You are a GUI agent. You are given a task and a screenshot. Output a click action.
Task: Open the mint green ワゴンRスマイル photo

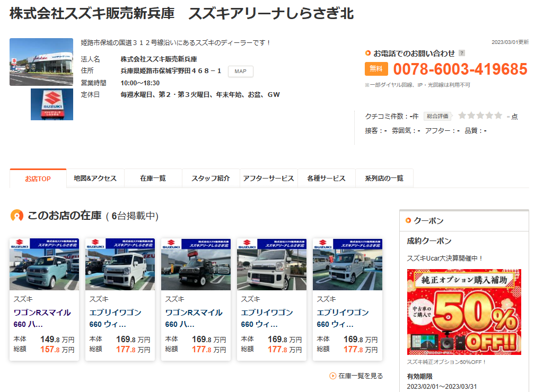click(45, 264)
